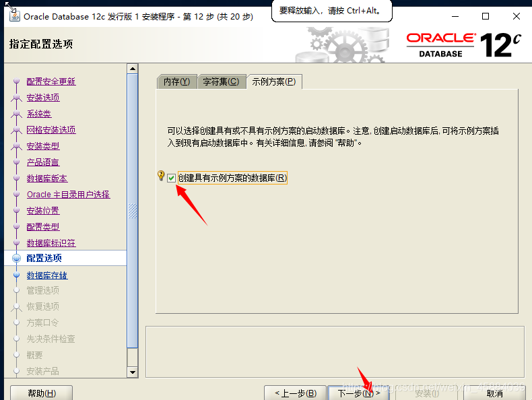Select current 配置选项 step
The image size is (532, 400).
(65, 258)
